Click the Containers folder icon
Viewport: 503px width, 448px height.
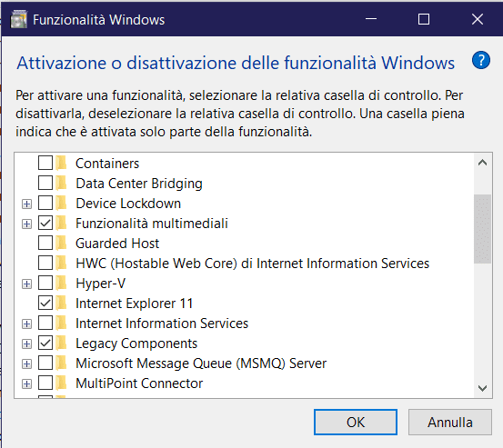(x=61, y=163)
